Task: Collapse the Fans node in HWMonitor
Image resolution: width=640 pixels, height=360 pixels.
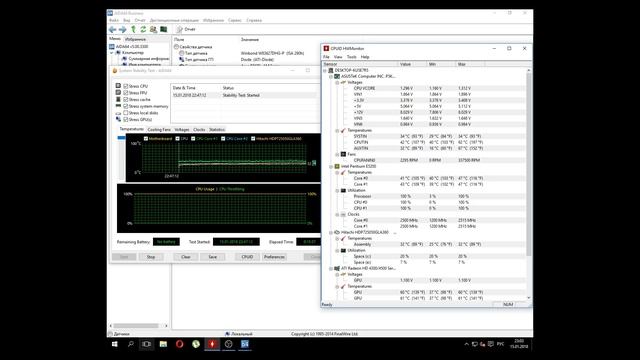Action: [337, 154]
